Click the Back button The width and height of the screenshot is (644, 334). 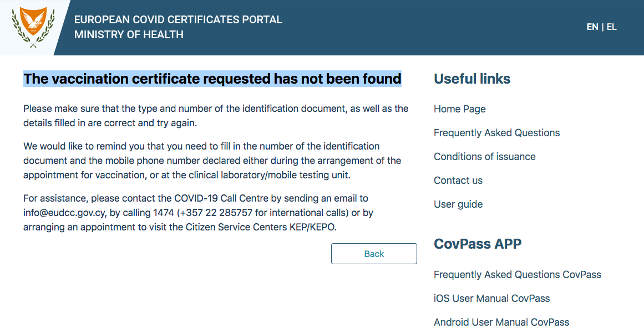[374, 254]
